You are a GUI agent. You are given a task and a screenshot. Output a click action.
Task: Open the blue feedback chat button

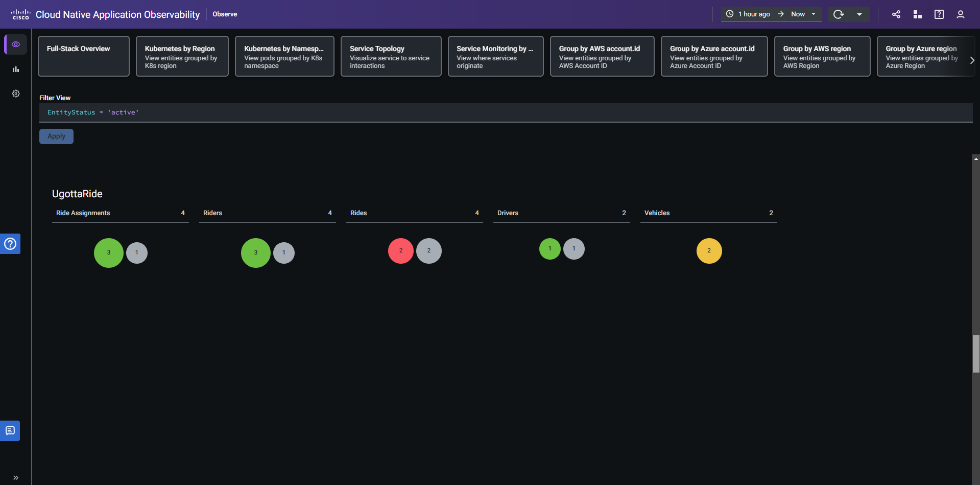pyautogui.click(x=10, y=431)
